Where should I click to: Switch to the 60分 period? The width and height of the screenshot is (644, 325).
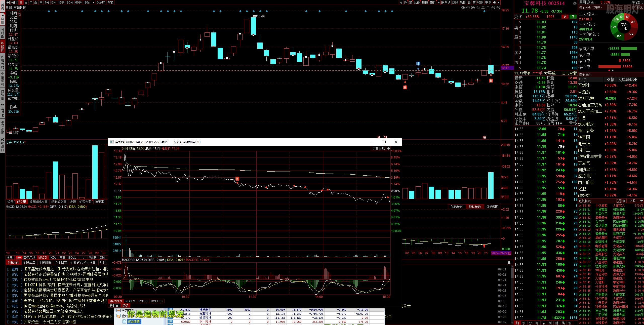[x=78, y=3]
